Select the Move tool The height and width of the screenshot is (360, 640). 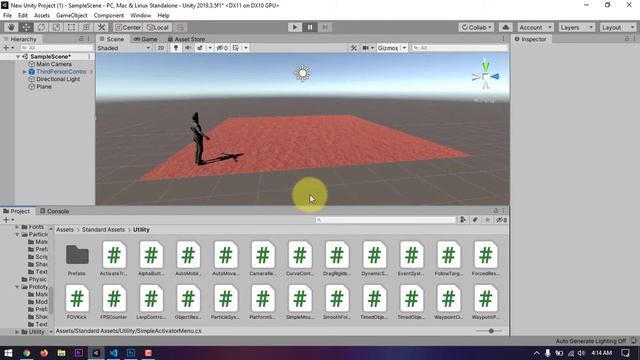pos(26,27)
